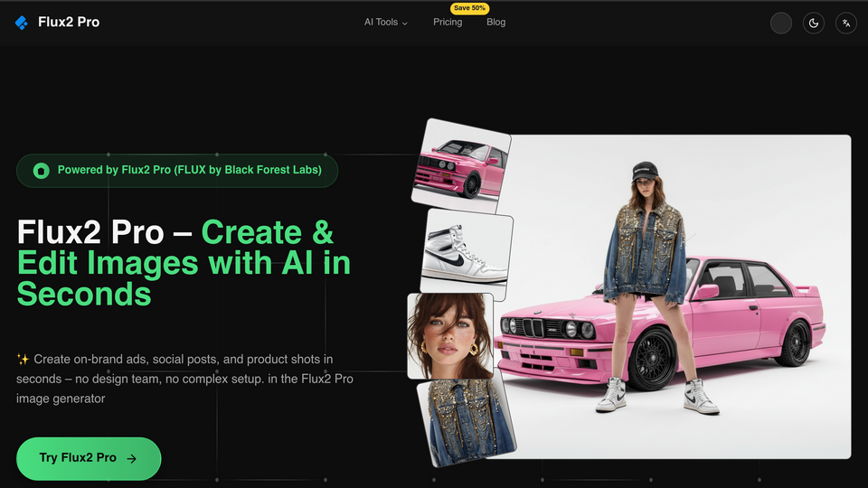Click the Powered by Flux2 Pro badge
The width and height of the screenshot is (868, 488).
tap(177, 171)
